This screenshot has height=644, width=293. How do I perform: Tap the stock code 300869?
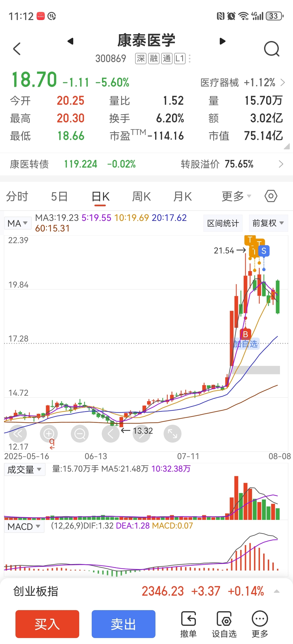(x=111, y=59)
